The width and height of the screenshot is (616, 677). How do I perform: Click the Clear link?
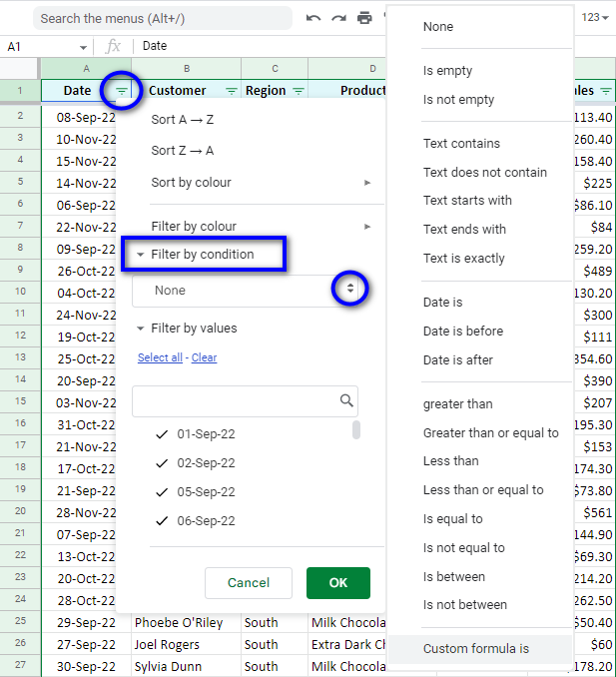pyautogui.click(x=205, y=357)
